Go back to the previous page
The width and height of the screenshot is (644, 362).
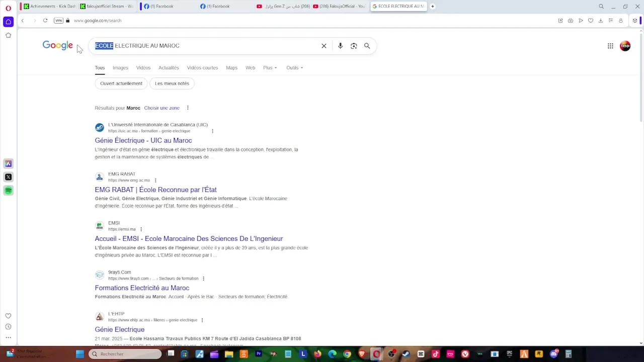pyautogui.click(x=22, y=21)
